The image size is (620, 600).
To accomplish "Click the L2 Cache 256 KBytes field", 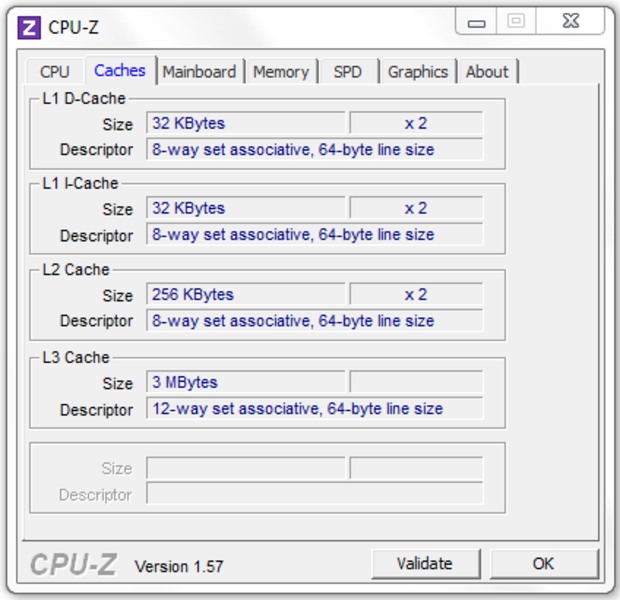I will (246, 294).
